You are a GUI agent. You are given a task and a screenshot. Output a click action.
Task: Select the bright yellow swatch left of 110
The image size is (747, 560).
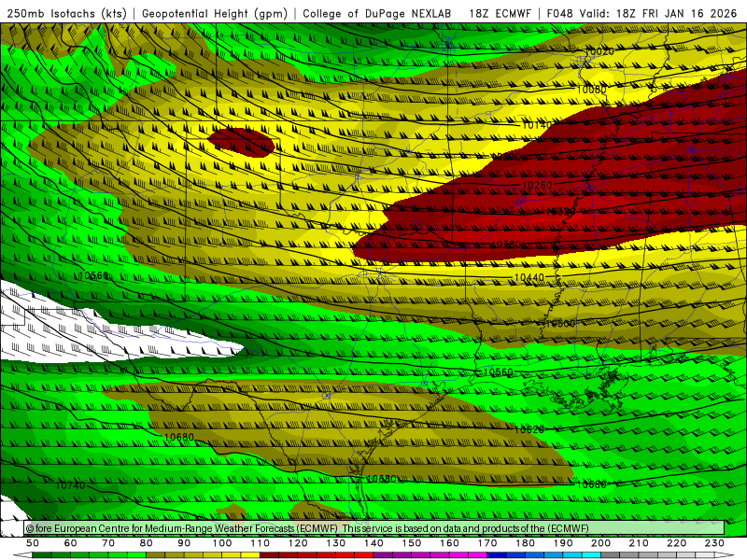click(250, 555)
